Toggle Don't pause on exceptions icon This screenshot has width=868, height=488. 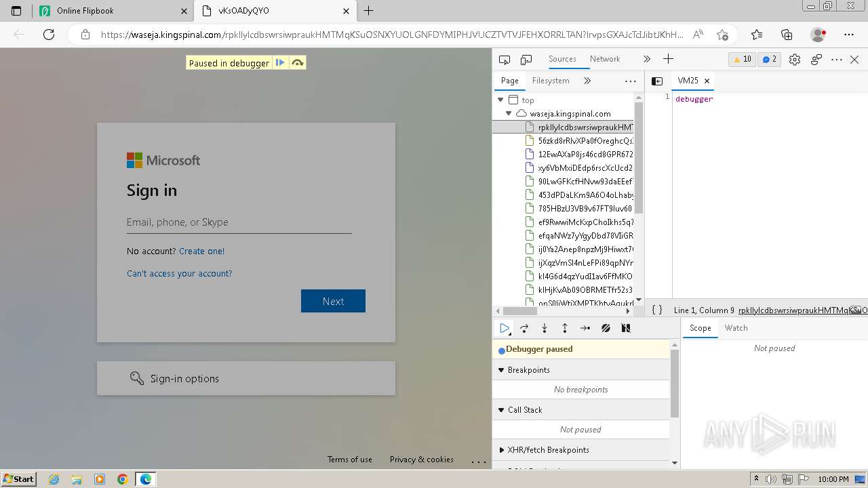tap(626, 328)
